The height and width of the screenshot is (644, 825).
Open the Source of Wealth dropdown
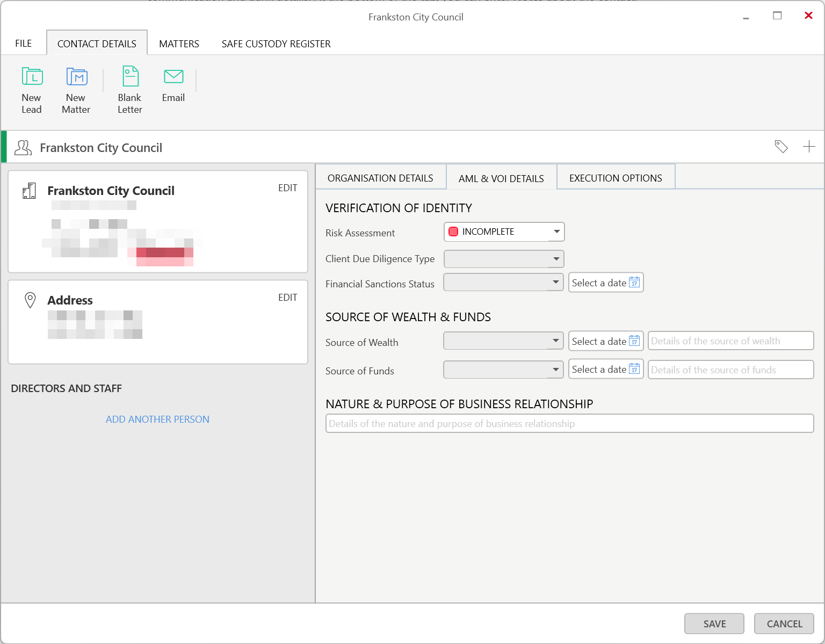point(556,341)
